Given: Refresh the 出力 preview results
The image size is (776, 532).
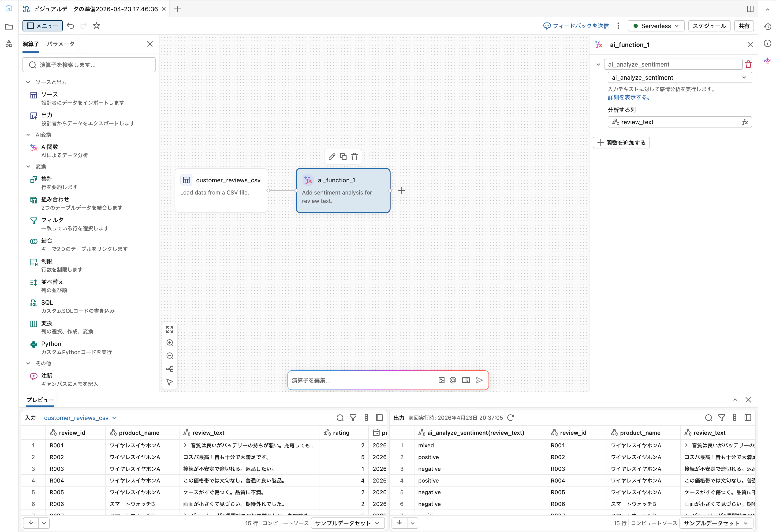Looking at the screenshot, I should pos(511,417).
